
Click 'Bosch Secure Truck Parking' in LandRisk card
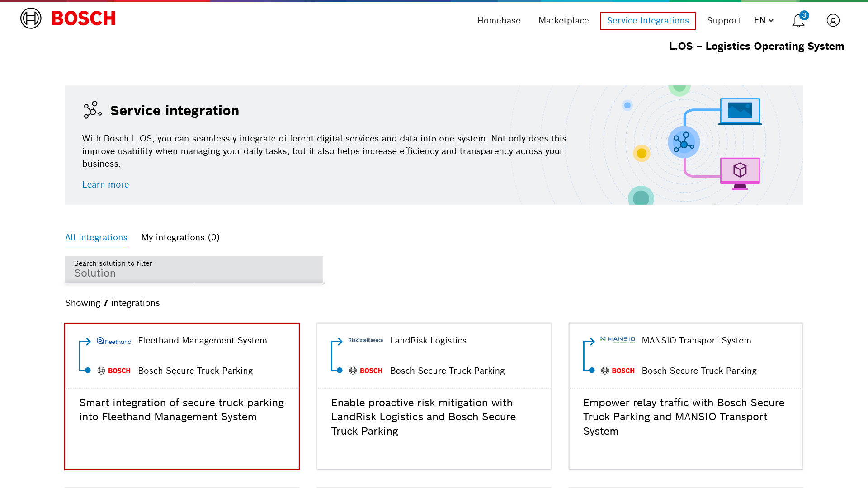click(447, 371)
